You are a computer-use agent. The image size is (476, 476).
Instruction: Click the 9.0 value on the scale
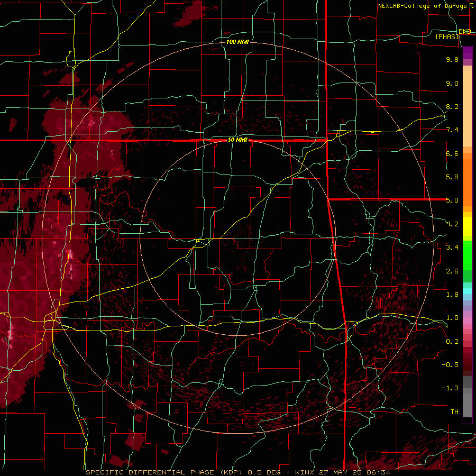click(452, 83)
